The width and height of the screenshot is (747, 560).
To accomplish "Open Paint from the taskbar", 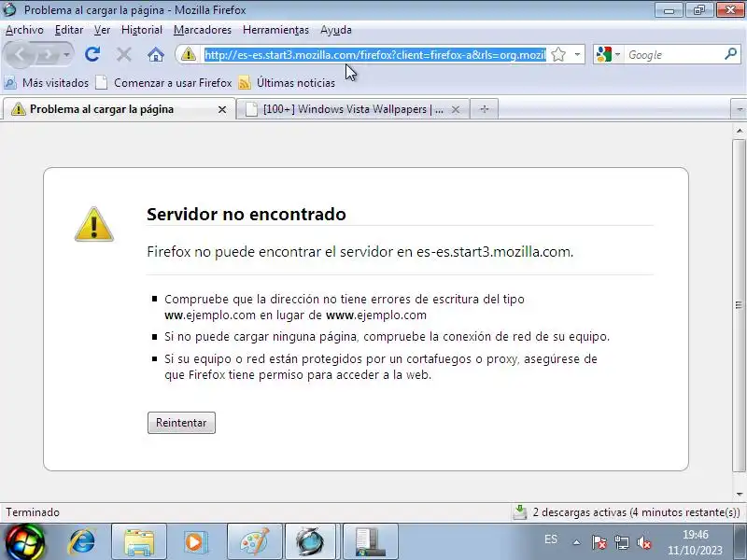I will click(x=255, y=542).
